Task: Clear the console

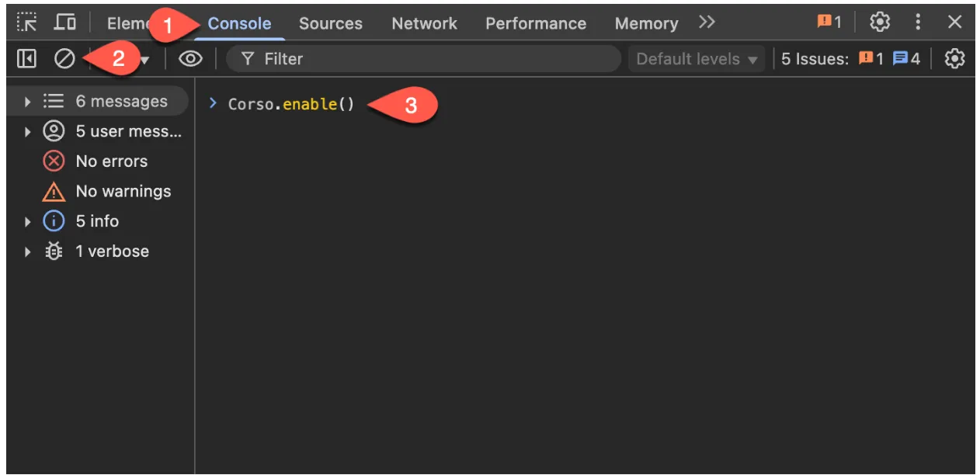Action: [x=66, y=58]
